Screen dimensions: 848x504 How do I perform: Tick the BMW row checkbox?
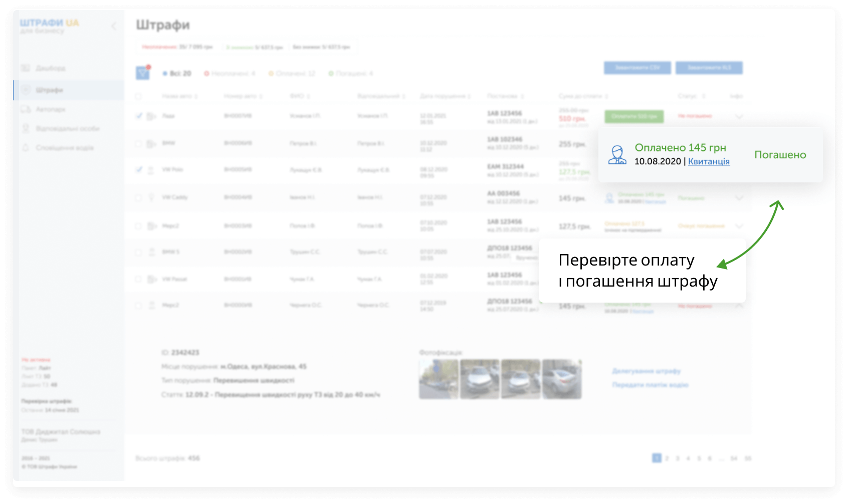(138, 144)
